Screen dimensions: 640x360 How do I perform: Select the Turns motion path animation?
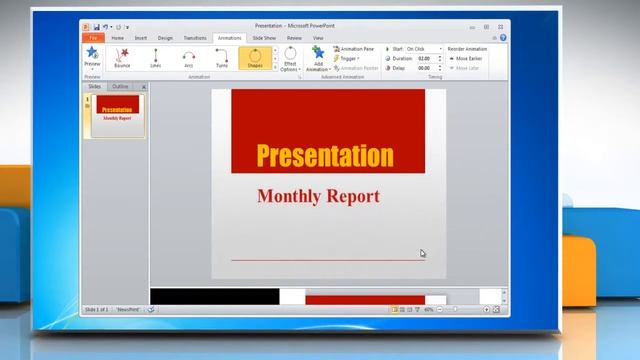pyautogui.click(x=222, y=58)
